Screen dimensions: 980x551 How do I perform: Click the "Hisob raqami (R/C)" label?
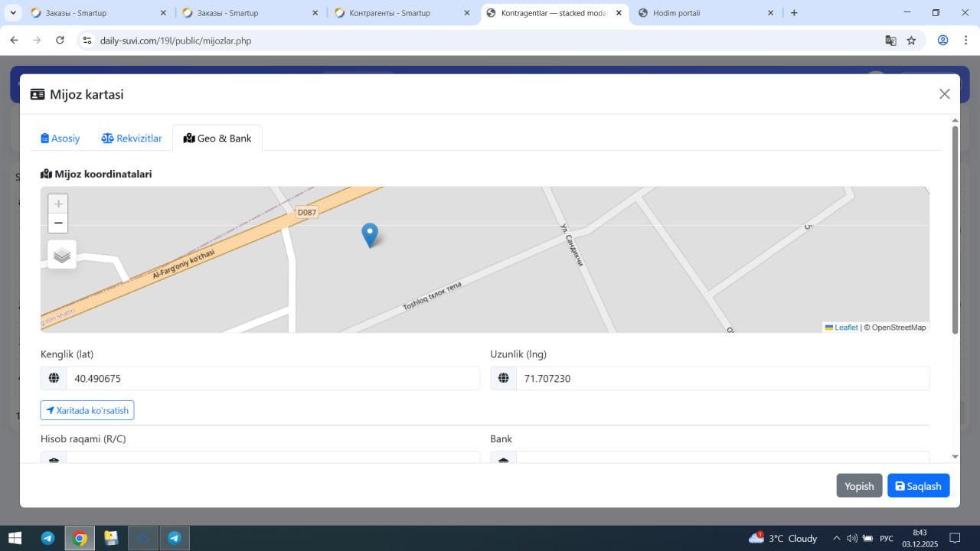point(83,439)
